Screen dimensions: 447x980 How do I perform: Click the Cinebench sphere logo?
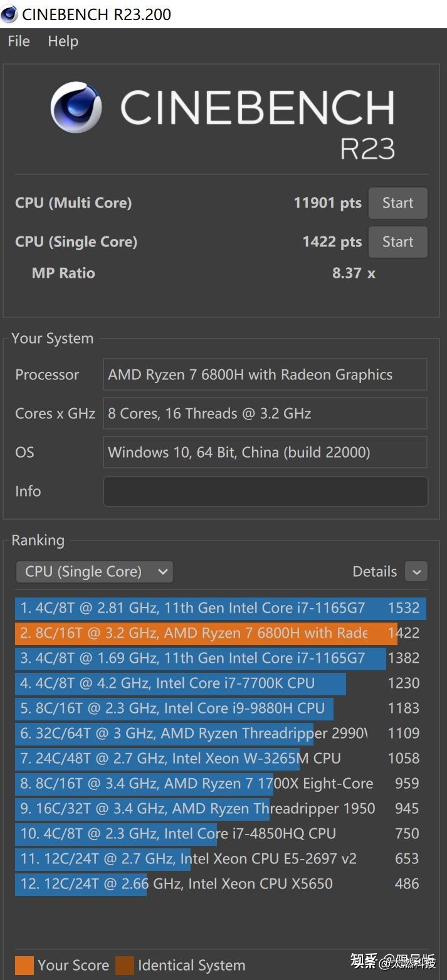pos(76,108)
